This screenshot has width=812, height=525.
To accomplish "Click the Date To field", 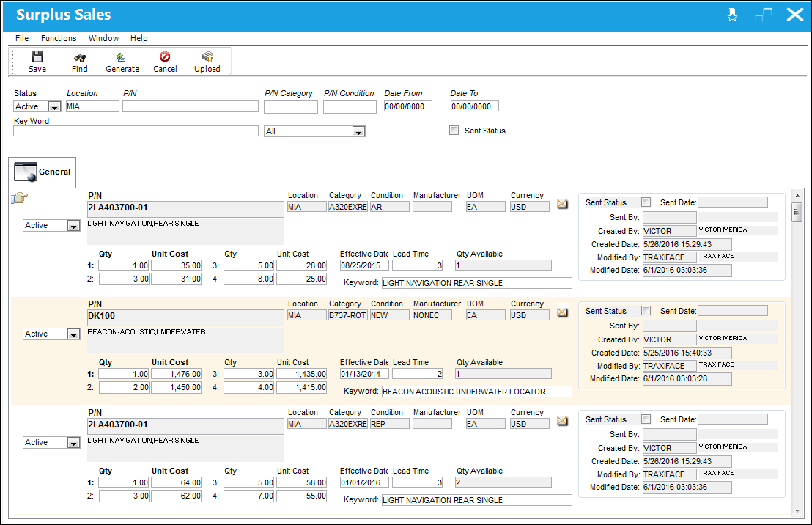I will point(474,106).
